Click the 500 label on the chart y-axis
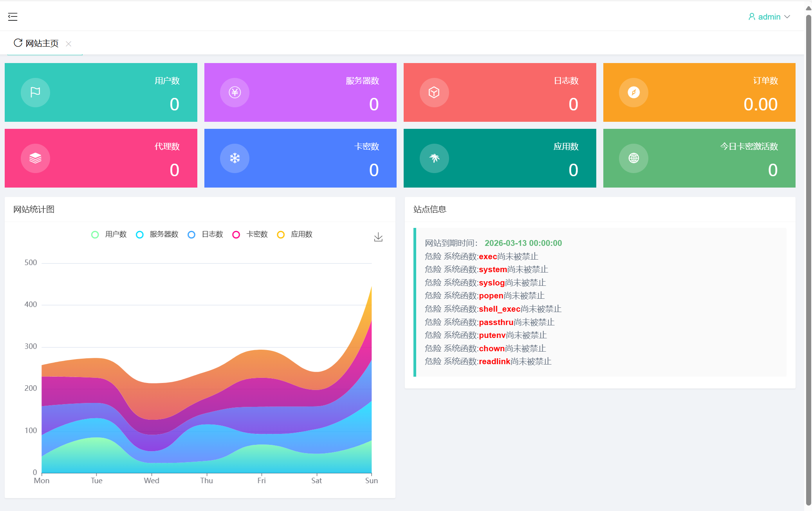Viewport: 812px width, 511px height. (31, 263)
